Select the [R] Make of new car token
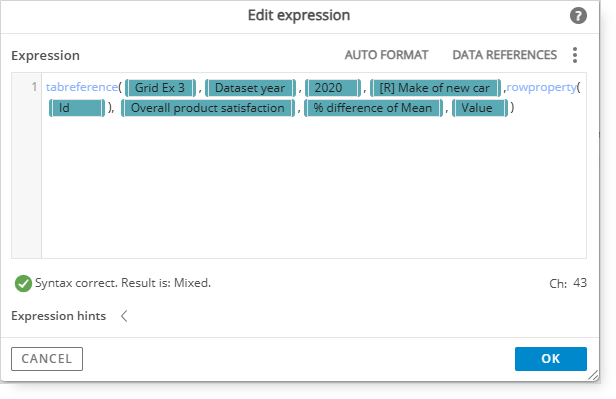 coord(435,88)
